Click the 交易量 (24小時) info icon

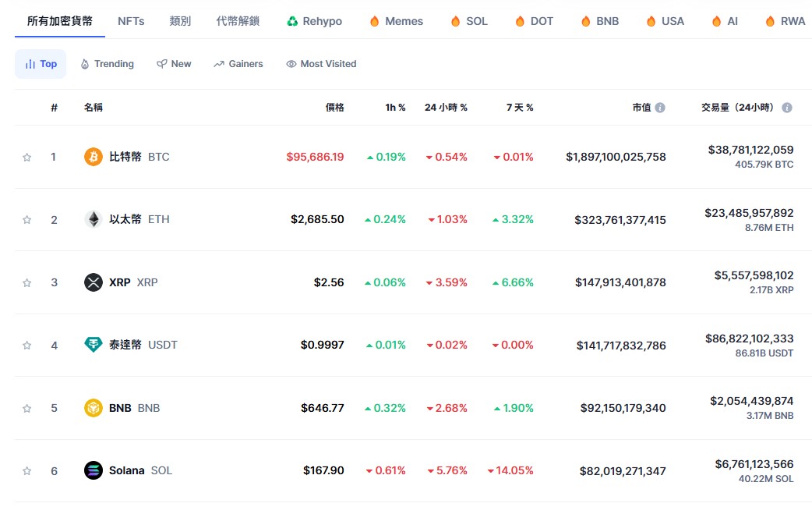[786, 108]
